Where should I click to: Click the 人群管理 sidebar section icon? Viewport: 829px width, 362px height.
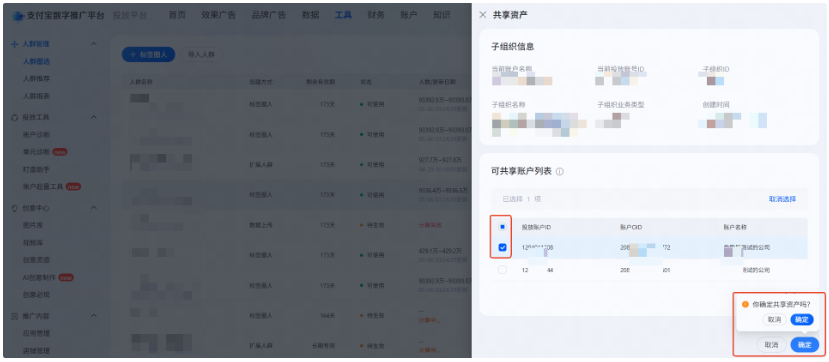tap(14, 44)
